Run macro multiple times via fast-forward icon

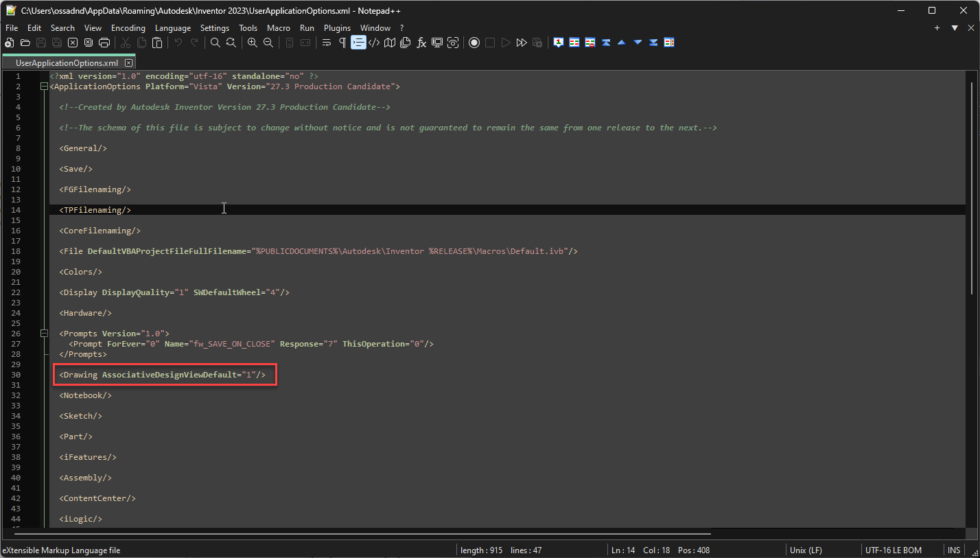522,43
